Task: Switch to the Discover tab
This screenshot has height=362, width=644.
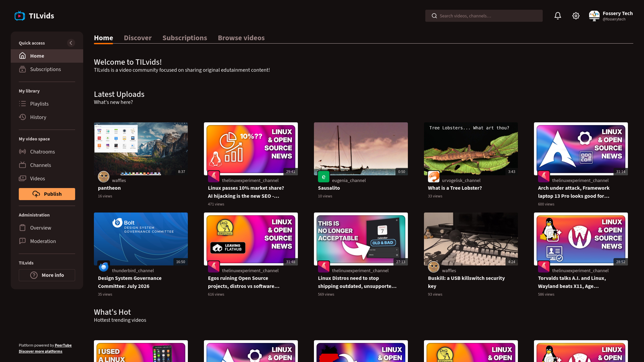Action: tap(138, 38)
